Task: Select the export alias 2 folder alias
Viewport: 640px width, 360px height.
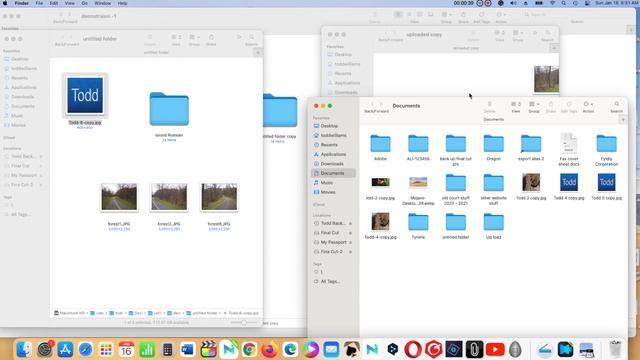Action: (x=531, y=144)
